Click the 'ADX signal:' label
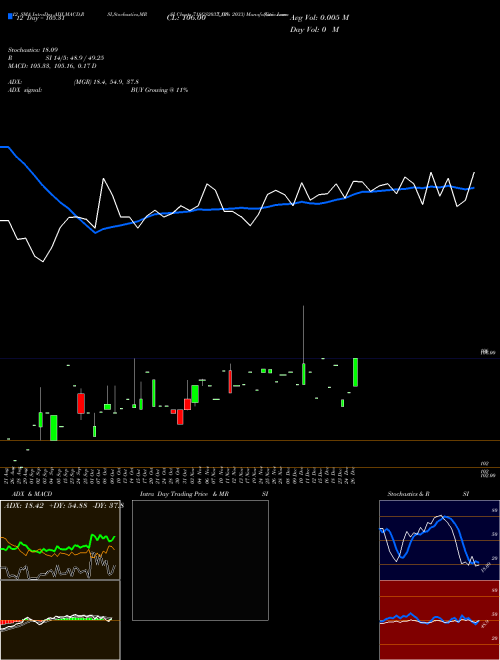500x660 pixels. (25, 90)
